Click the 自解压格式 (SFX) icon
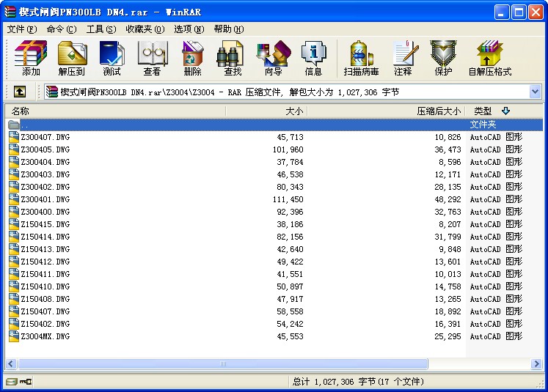 tap(489, 58)
